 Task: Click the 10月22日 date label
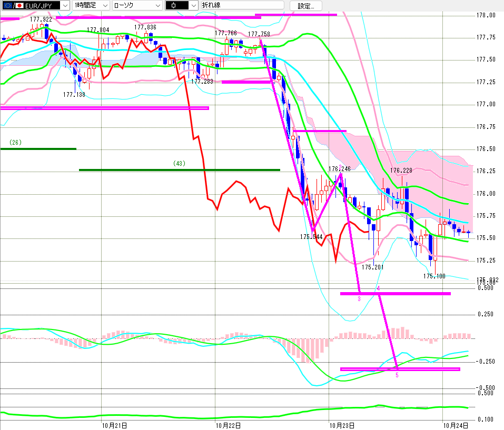point(228,426)
